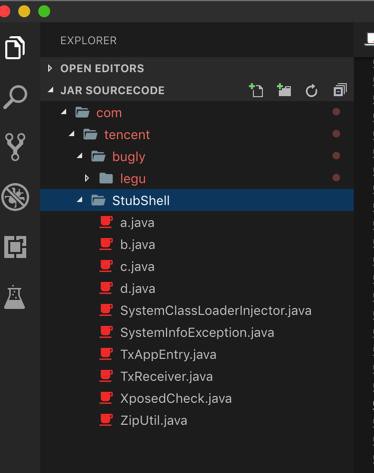Click the New Folder icon
Viewport: 374px width, 473px height.
[x=284, y=90]
